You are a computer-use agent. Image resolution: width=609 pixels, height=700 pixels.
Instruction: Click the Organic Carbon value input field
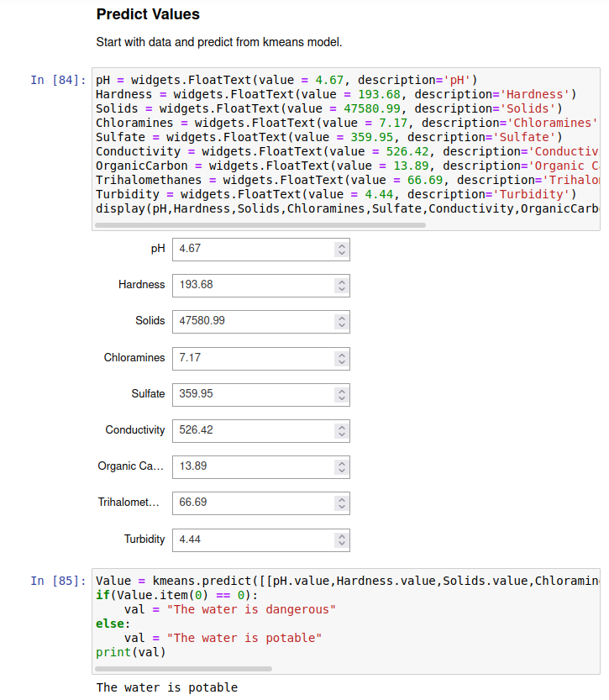[260, 467]
